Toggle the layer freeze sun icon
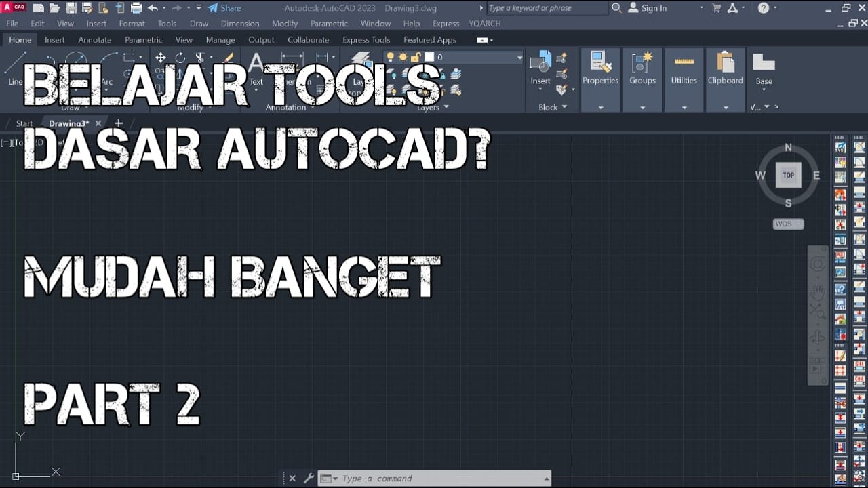The width and height of the screenshot is (868, 488). (x=403, y=57)
